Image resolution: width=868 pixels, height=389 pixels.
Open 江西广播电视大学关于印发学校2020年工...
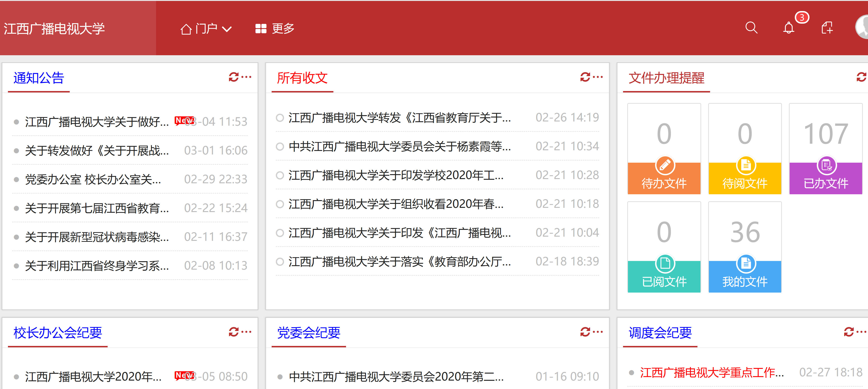point(396,175)
